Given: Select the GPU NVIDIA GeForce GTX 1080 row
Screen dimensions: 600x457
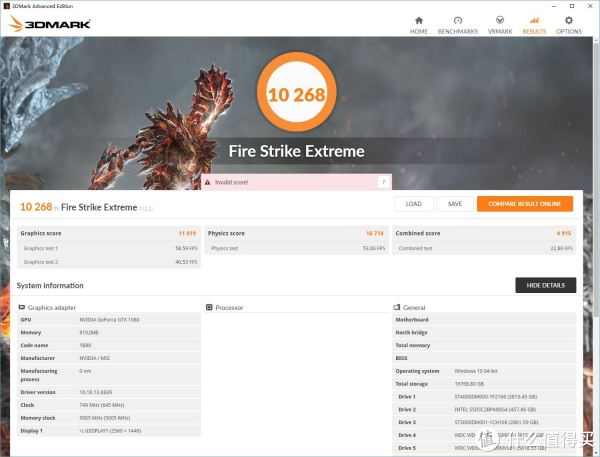Looking at the screenshot, I should click(x=109, y=319).
